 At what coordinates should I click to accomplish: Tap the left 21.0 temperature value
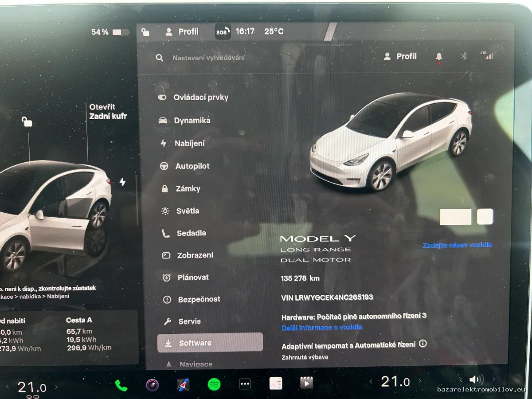click(32, 387)
